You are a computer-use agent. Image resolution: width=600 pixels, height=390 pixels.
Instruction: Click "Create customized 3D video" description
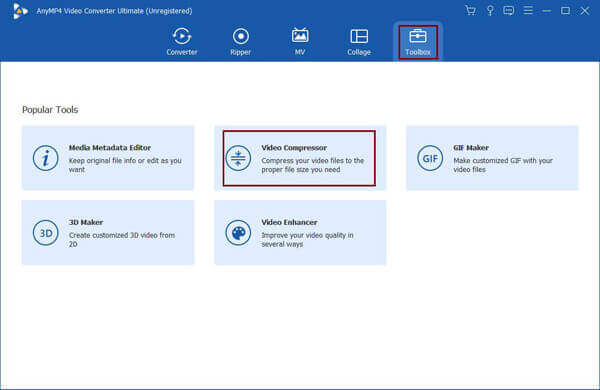coord(122,240)
